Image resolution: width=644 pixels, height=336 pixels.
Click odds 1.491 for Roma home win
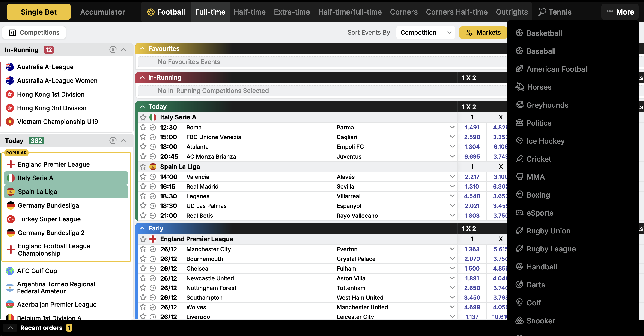coord(472,127)
